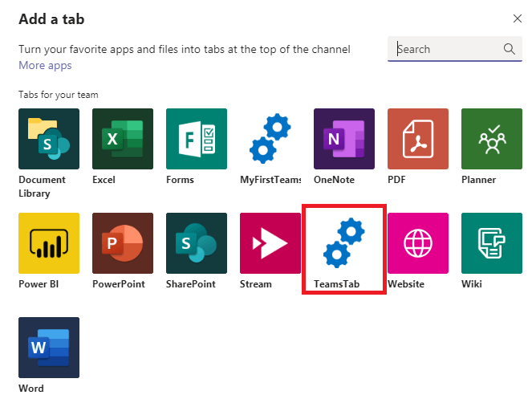The image size is (532, 399).
Task: Click the "PowerPoint" label text
Action: (119, 284)
